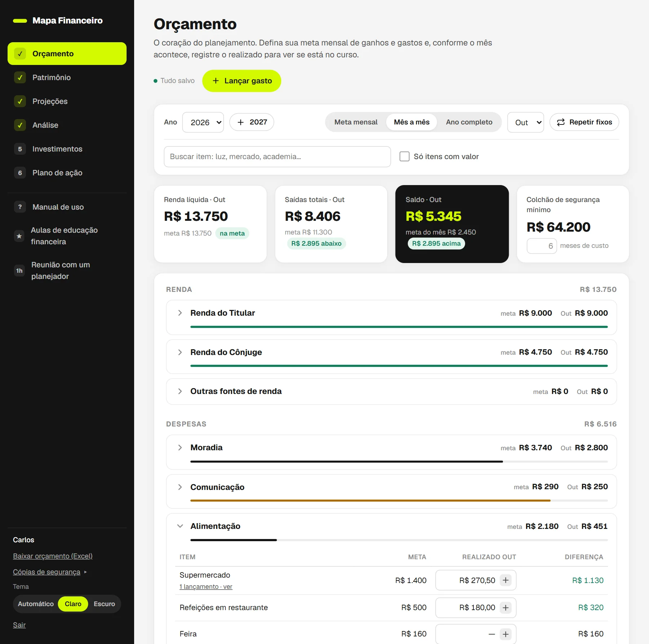
Task: Switch to the Meta mensal tab
Action: pos(356,122)
